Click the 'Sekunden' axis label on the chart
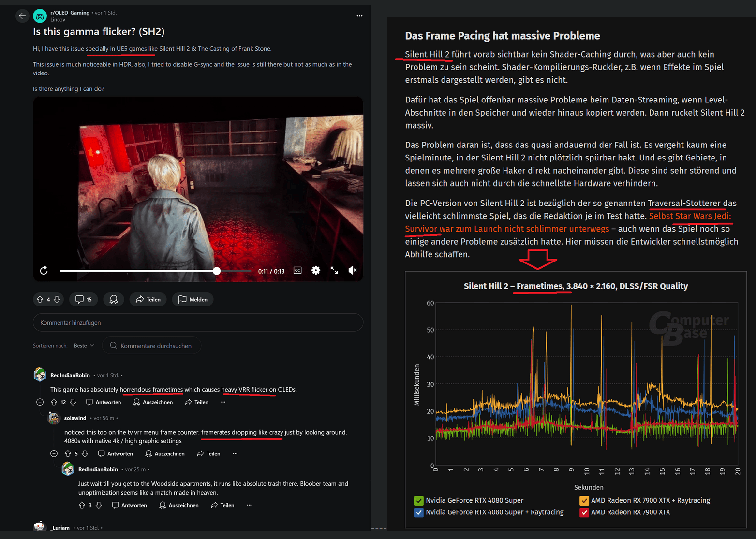Viewport: 756px width, 539px height. point(589,487)
